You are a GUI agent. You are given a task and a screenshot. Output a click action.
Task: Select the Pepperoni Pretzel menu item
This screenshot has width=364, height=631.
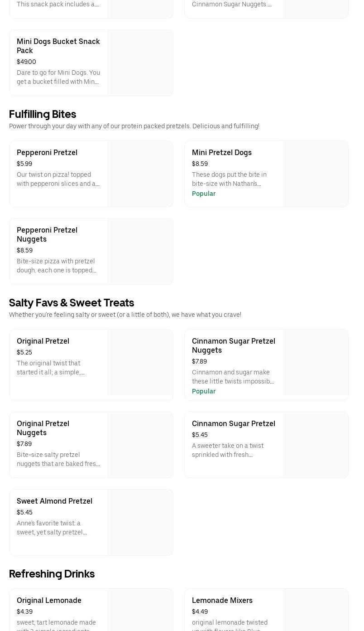(47, 152)
